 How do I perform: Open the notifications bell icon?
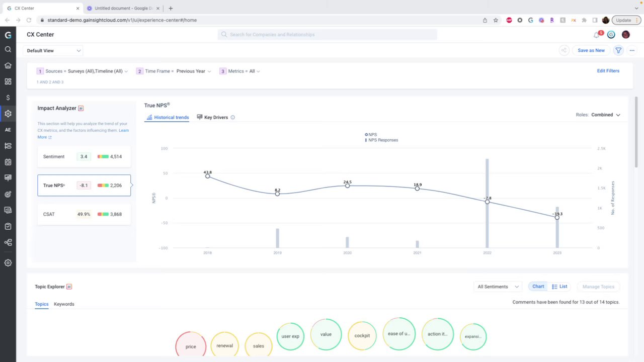(597, 35)
